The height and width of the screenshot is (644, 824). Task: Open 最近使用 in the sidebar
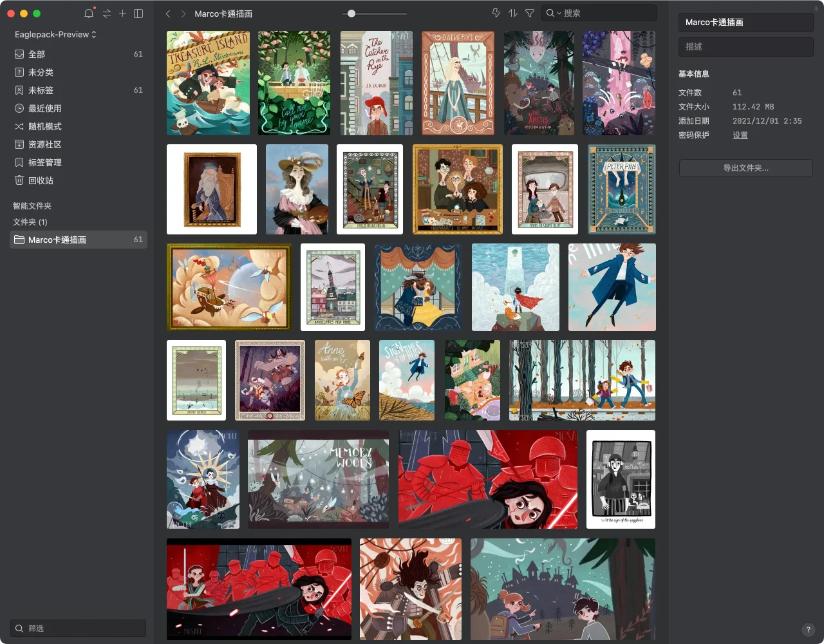[79, 108]
